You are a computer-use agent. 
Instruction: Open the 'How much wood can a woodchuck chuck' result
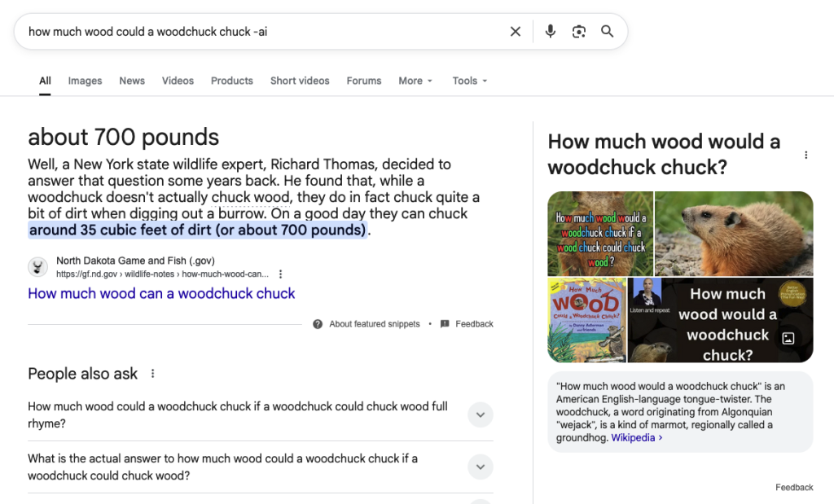161,293
